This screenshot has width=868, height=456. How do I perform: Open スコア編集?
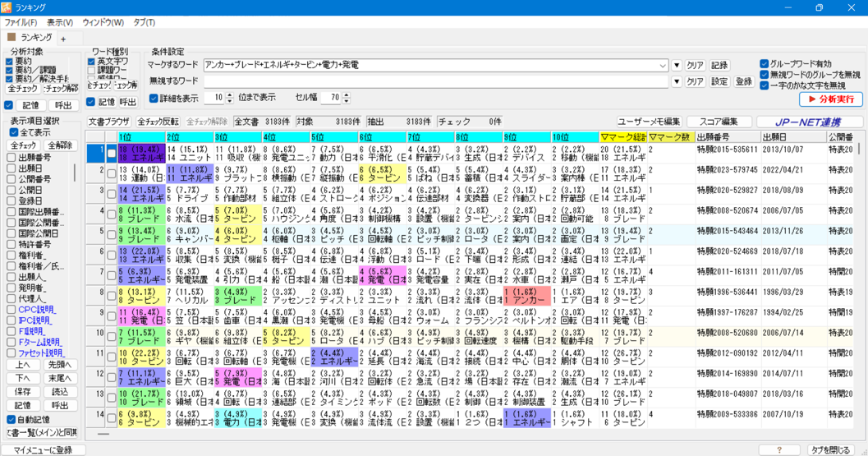click(x=719, y=122)
